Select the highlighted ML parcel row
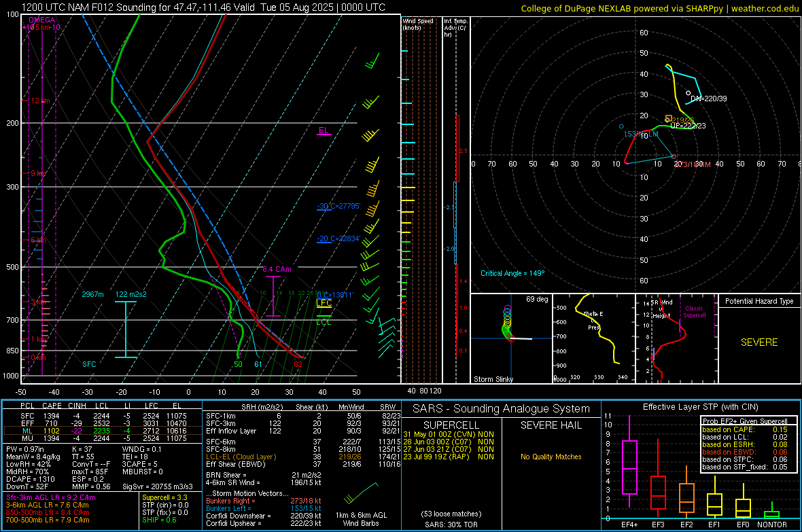802x532 pixels. coord(103,431)
